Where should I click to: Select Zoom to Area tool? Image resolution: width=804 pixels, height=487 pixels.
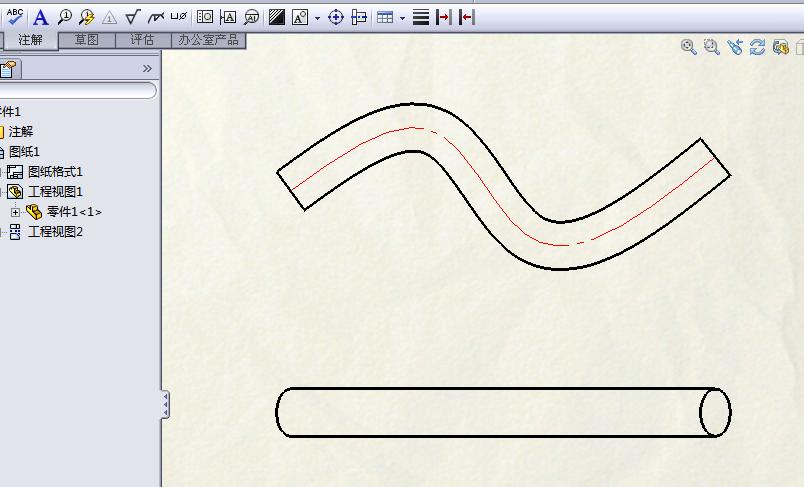point(711,47)
